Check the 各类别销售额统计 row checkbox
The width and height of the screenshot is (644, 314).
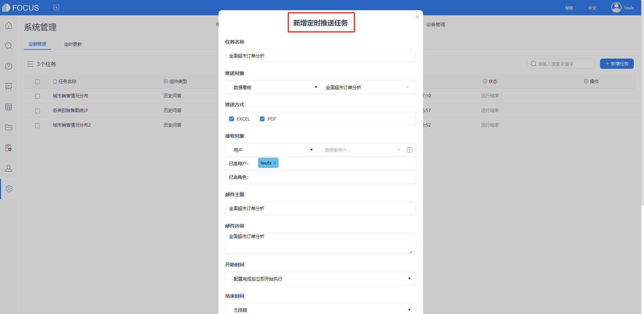tap(38, 111)
